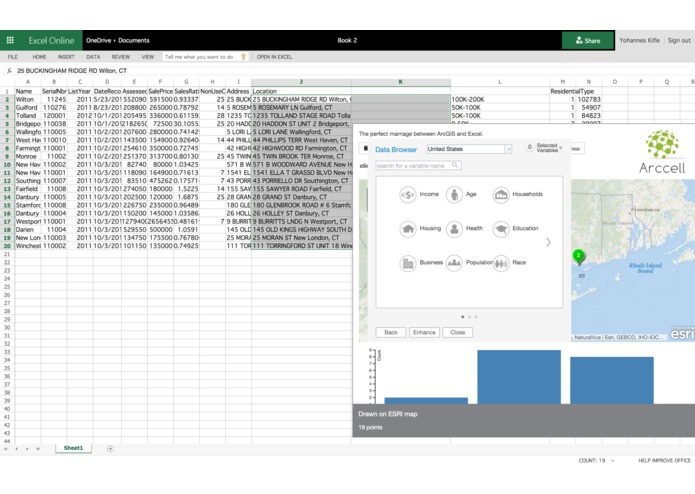Click the search magnifier icon in variable search
The image size is (695, 494).
click(x=455, y=165)
